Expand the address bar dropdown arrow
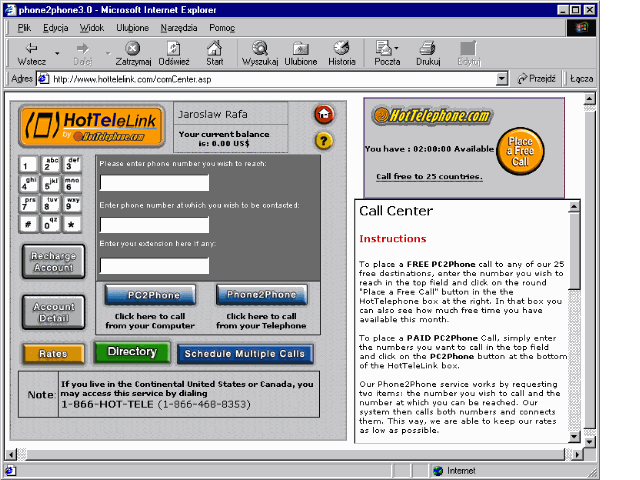The width and height of the screenshot is (640, 480). click(502, 79)
